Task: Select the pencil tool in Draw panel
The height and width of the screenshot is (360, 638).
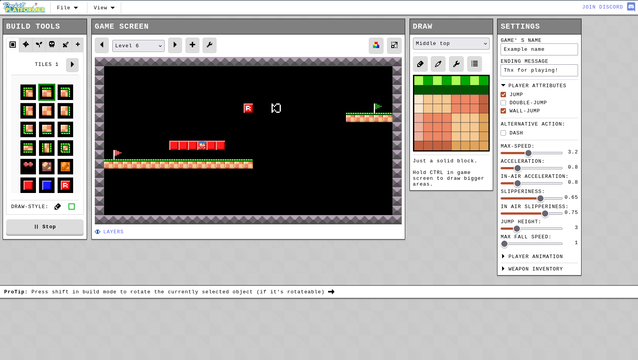Action: [438, 64]
